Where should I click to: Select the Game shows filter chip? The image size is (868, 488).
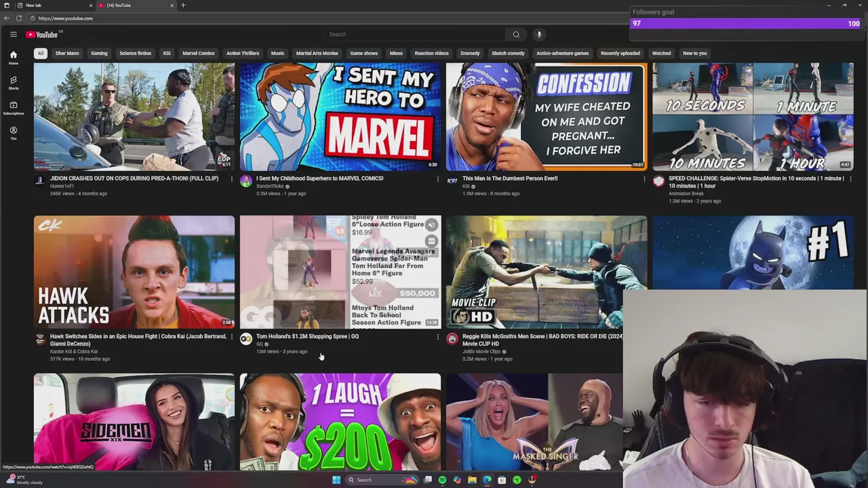click(363, 54)
